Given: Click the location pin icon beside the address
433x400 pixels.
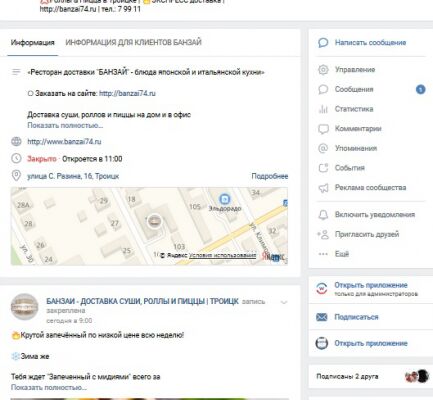Looking at the screenshot, I should 16,176.
